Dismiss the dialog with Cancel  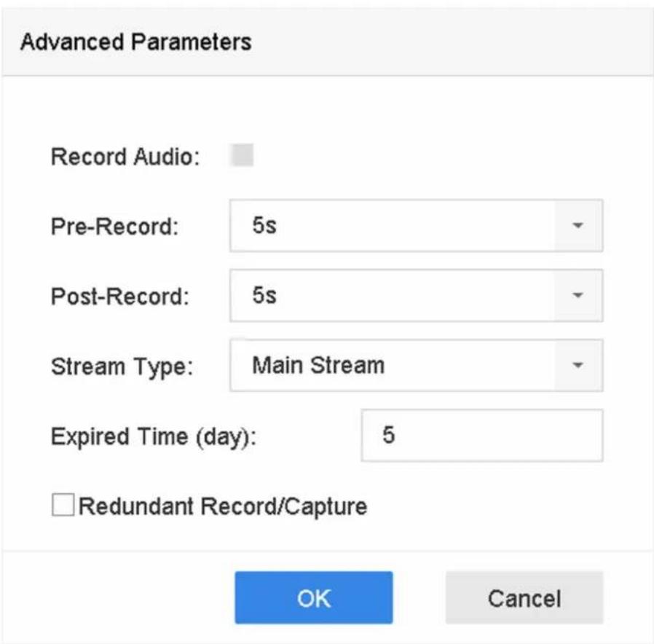[x=524, y=597]
